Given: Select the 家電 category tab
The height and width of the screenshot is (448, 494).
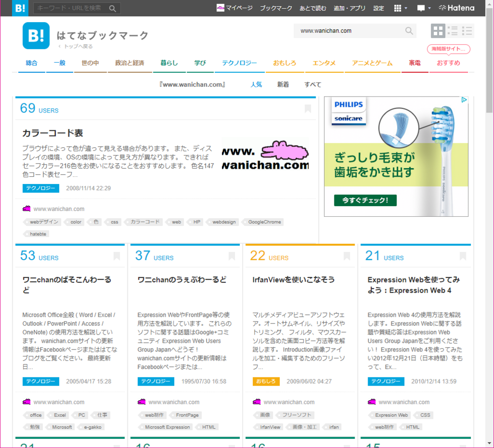Looking at the screenshot, I should click(414, 63).
